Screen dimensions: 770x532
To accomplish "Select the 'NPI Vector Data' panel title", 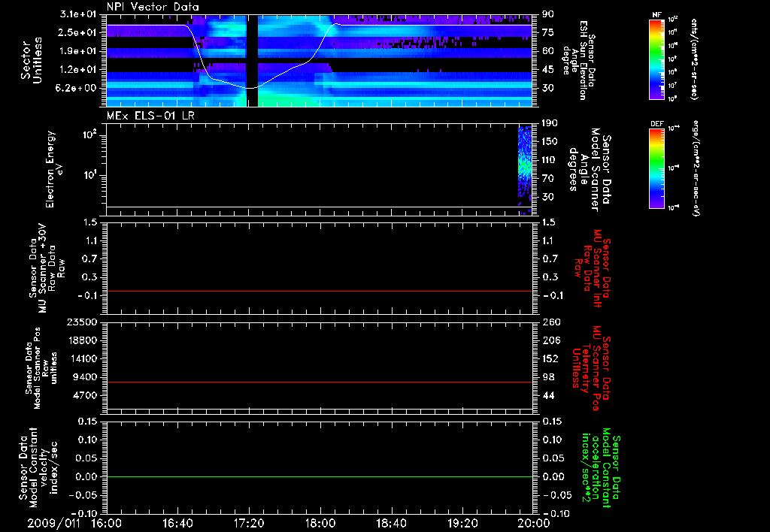I will (153, 7).
